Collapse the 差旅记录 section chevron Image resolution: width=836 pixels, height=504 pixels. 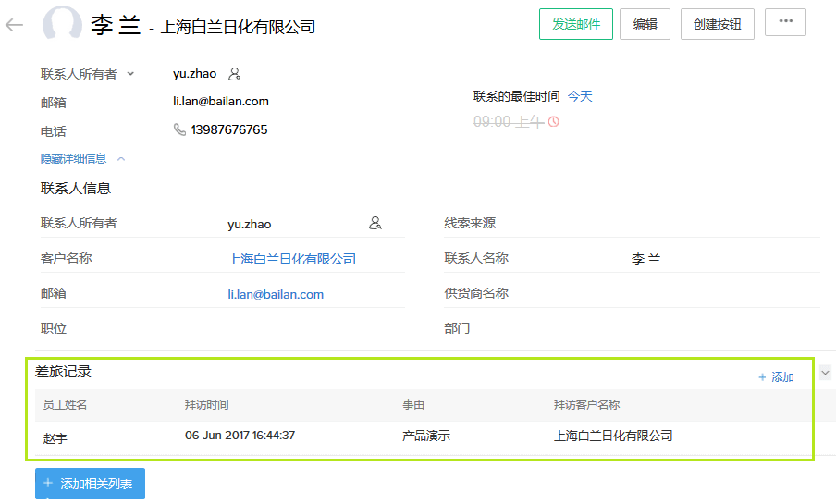click(x=825, y=372)
